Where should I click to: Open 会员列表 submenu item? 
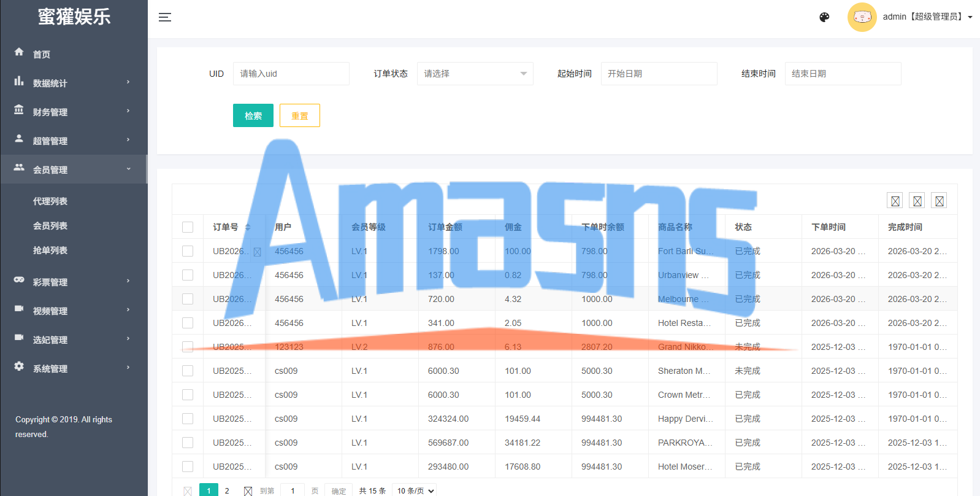pyautogui.click(x=50, y=226)
